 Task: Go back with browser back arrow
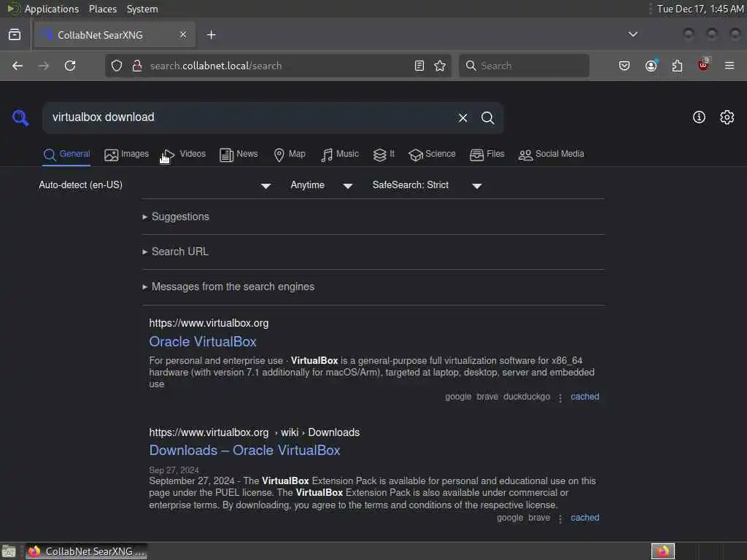coord(18,66)
